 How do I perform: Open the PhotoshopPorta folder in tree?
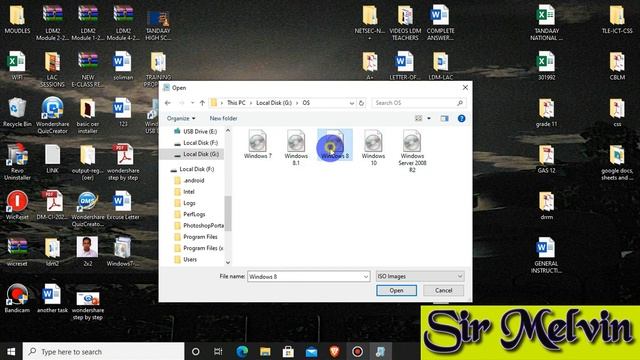click(x=199, y=226)
